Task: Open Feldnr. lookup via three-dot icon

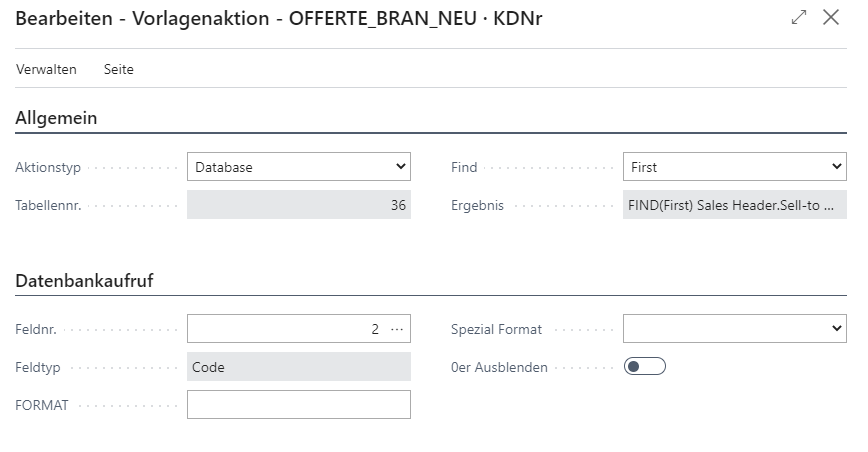Action: tap(397, 329)
